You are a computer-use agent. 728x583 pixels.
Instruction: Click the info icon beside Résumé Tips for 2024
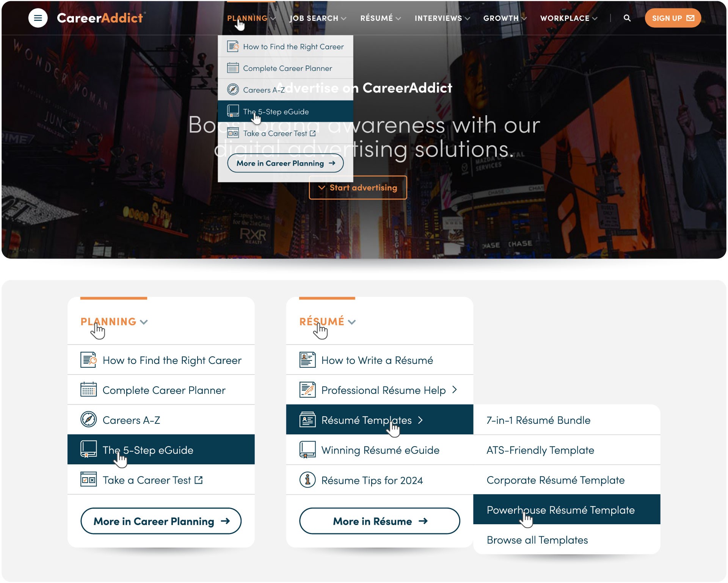pos(307,480)
